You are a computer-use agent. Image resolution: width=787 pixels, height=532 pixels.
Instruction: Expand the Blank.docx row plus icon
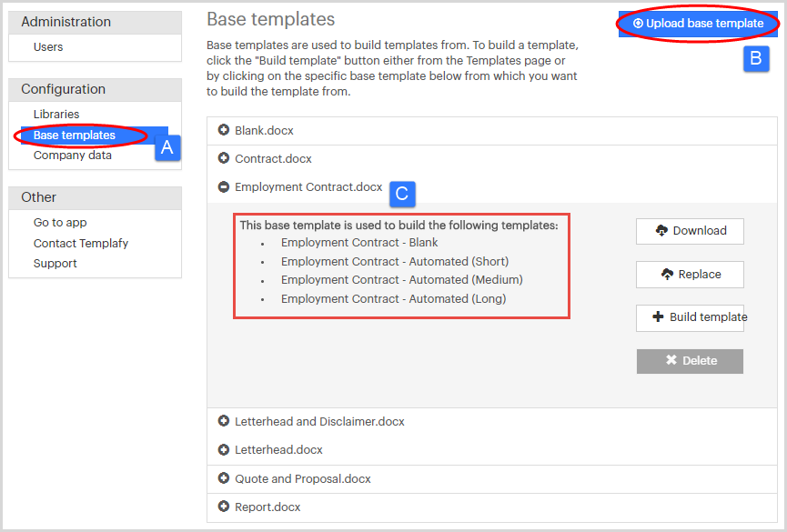pyautogui.click(x=223, y=130)
